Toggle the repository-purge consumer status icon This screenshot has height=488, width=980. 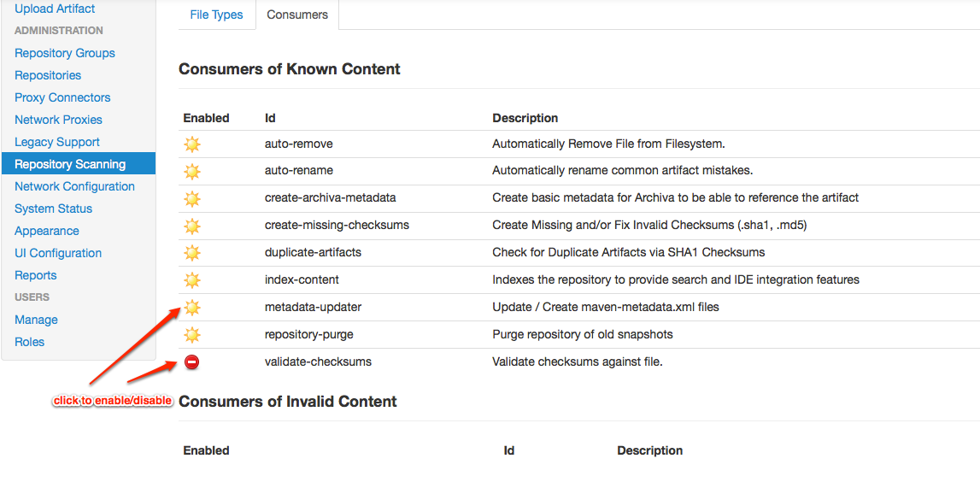tap(192, 335)
